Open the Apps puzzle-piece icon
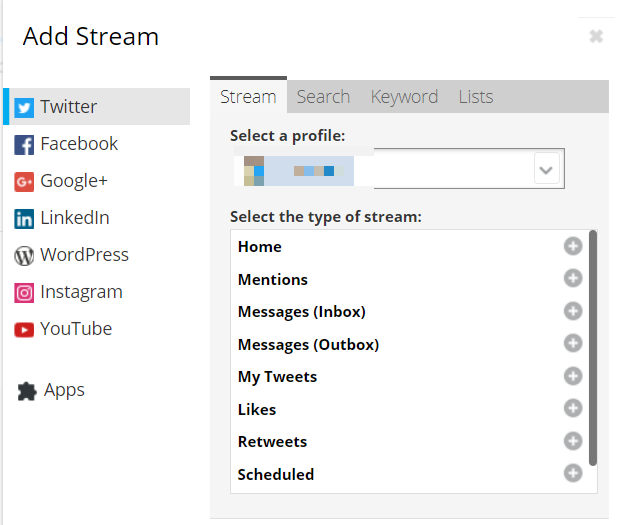620x525 pixels. click(27, 391)
